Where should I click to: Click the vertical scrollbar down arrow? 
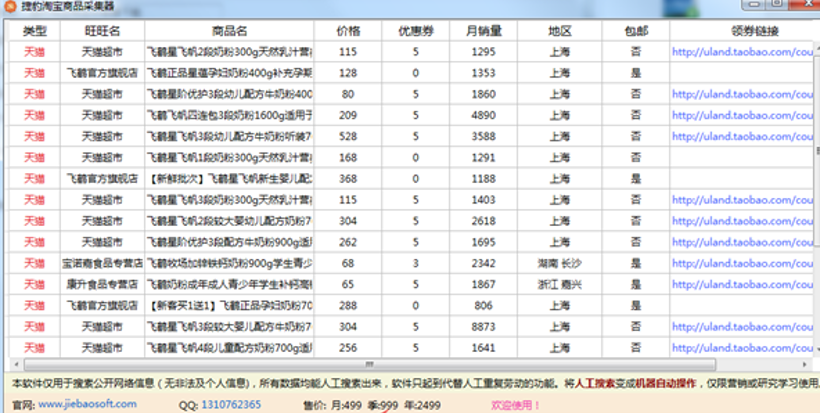[x=817, y=349]
